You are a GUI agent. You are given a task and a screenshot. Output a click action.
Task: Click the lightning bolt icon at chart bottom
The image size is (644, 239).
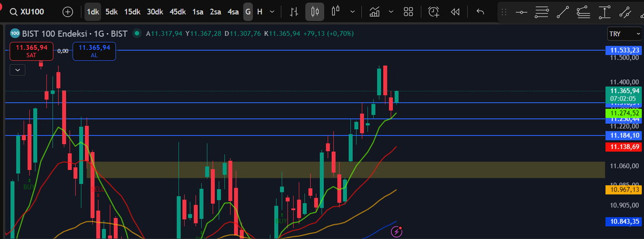(397, 231)
